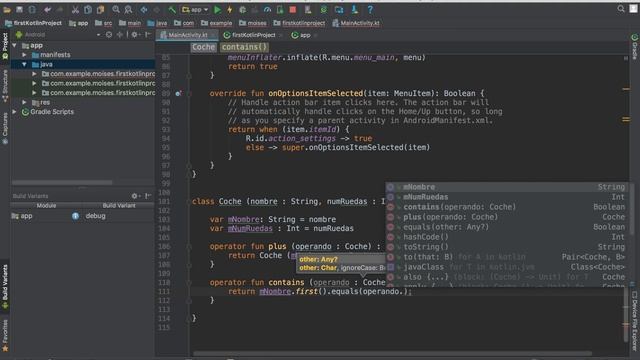This screenshot has height=360, width=640.
Task: Switch to the app editor tab
Action: click(304, 35)
